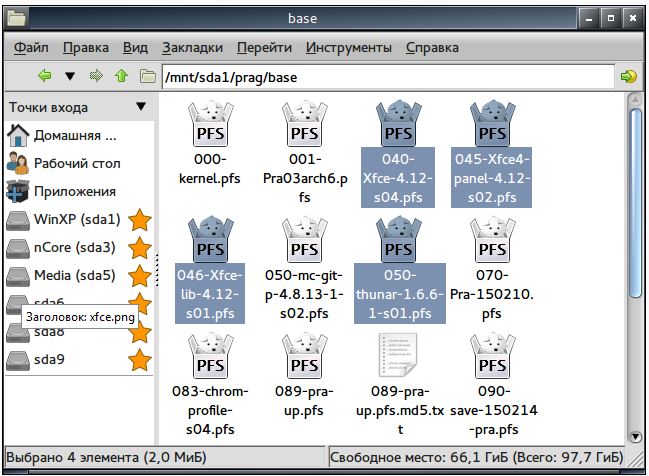Open Приложения in the side panel

tap(74, 191)
